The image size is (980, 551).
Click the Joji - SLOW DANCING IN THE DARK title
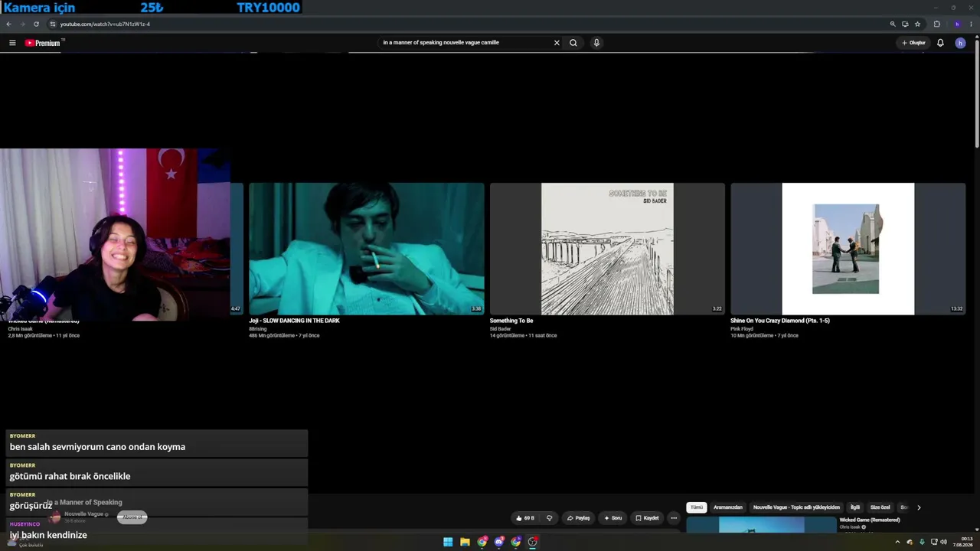coord(294,321)
